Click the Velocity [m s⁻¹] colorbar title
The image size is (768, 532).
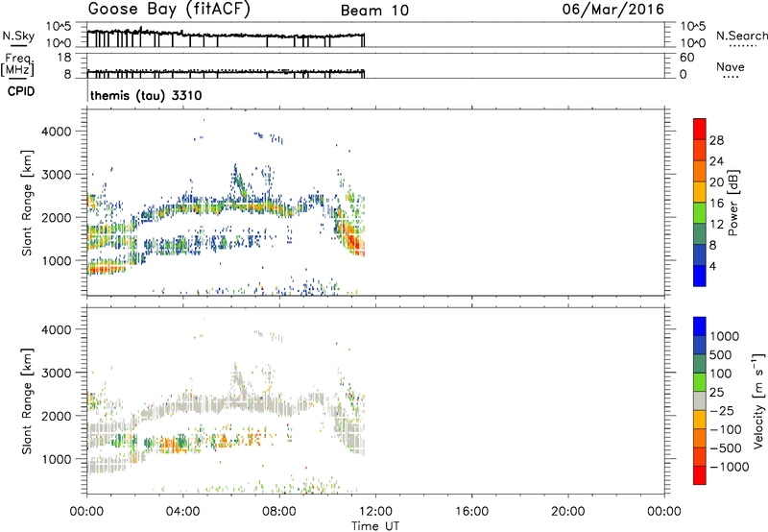pos(758,400)
